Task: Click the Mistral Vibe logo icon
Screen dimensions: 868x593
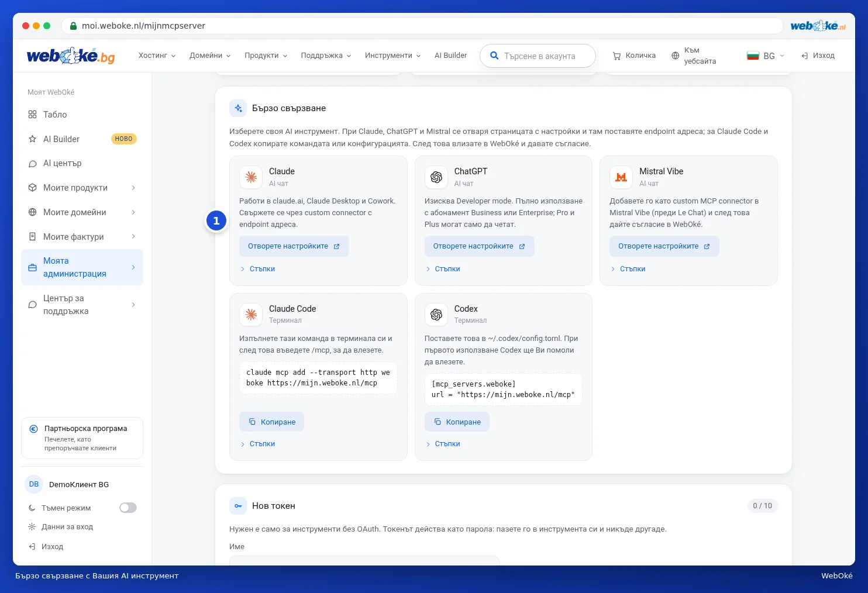Action: [621, 177]
